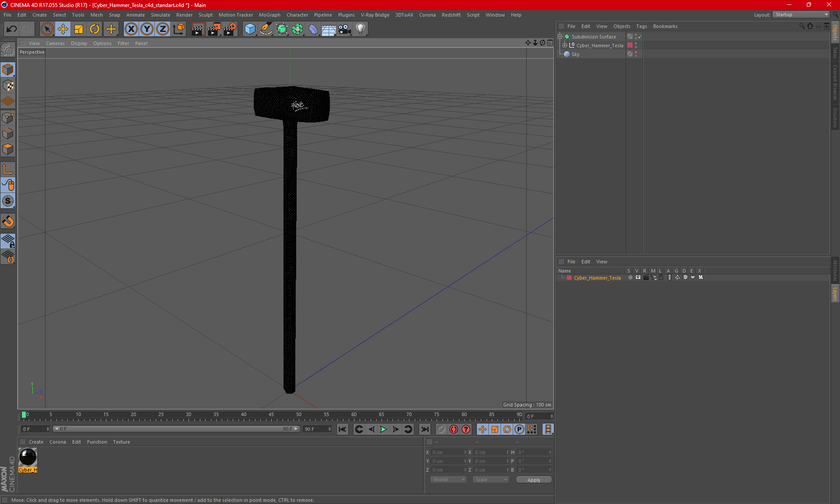The height and width of the screenshot is (504, 840).
Task: Select the Live Selection tool
Action: (47, 29)
